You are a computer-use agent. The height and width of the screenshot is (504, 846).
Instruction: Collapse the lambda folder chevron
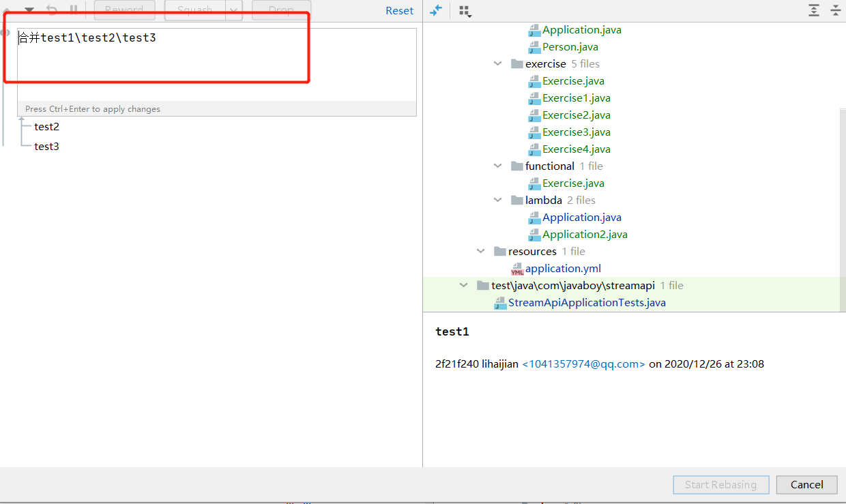498,200
